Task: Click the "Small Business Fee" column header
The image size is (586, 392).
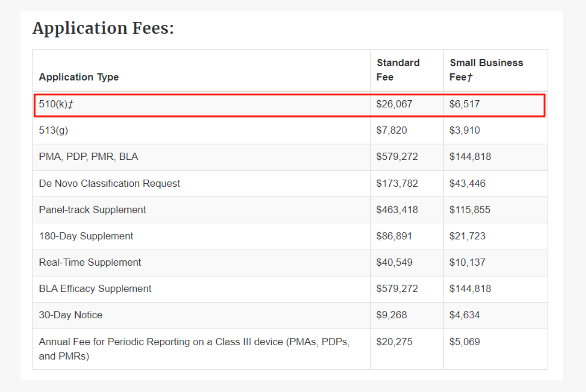Action: point(486,70)
